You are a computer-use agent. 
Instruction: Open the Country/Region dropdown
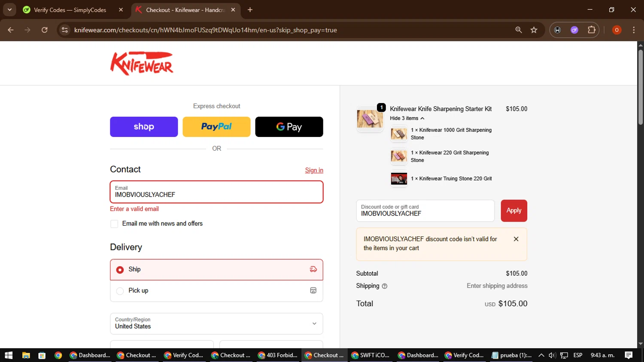point(216,323)
